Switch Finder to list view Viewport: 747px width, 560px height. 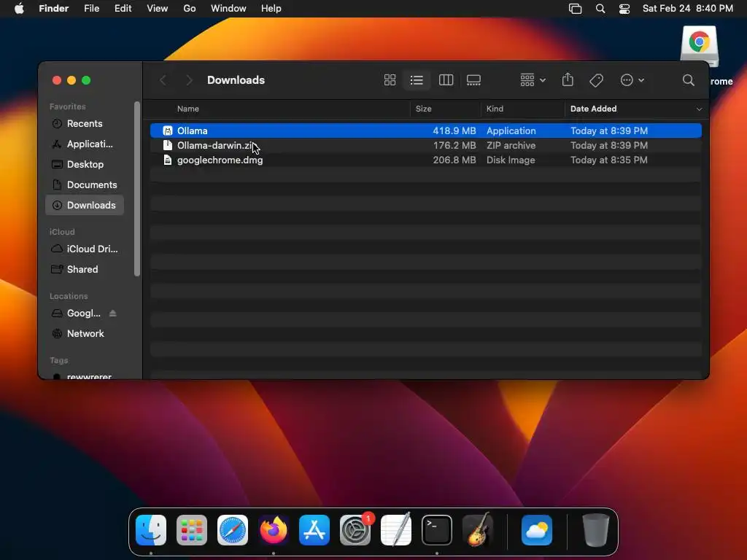click(417, 80)
